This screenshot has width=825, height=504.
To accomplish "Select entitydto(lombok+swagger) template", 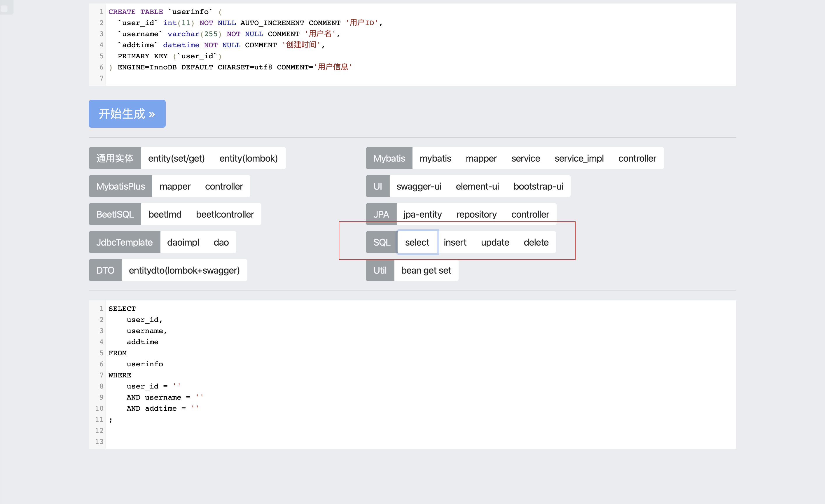I will click(x=184, y=270).
